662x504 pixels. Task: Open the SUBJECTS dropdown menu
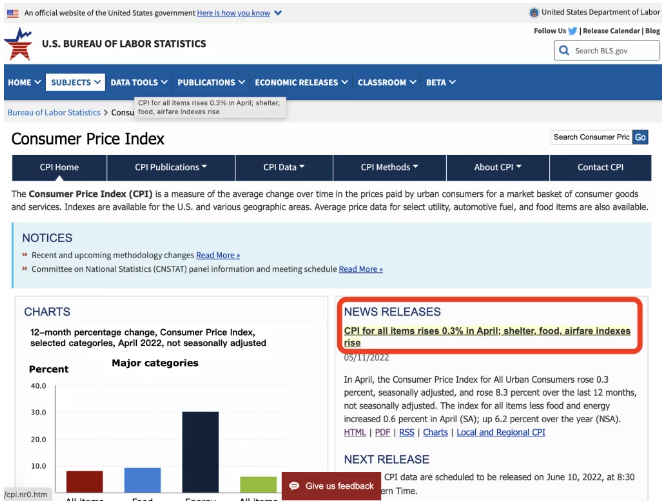(76, 82)
